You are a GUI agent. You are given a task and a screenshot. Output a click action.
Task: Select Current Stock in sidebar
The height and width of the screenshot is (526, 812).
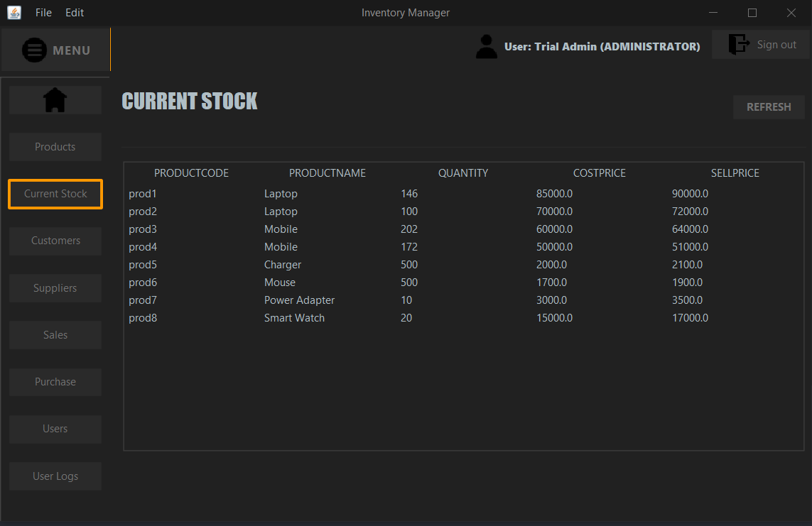[55, 194]
